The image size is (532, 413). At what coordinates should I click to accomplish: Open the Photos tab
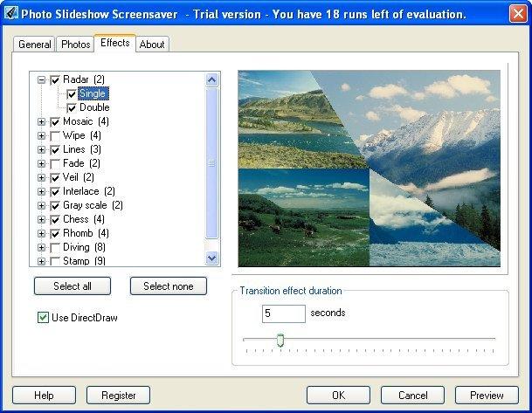[76, 45]
